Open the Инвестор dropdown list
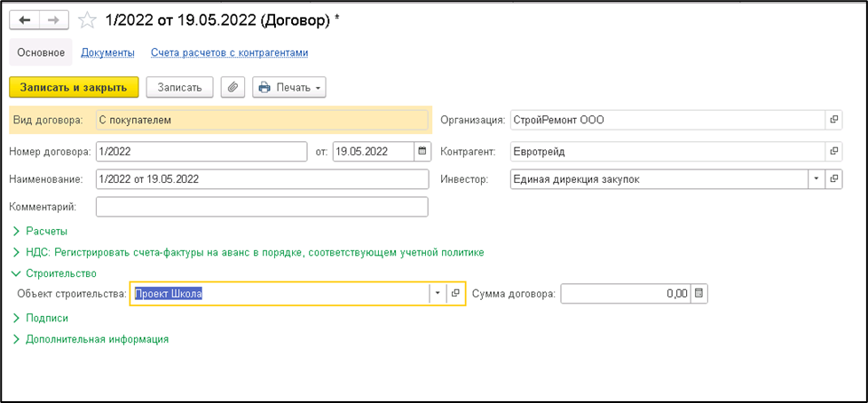Viewport: 868px width, 403px height. [x=815, y=179]
